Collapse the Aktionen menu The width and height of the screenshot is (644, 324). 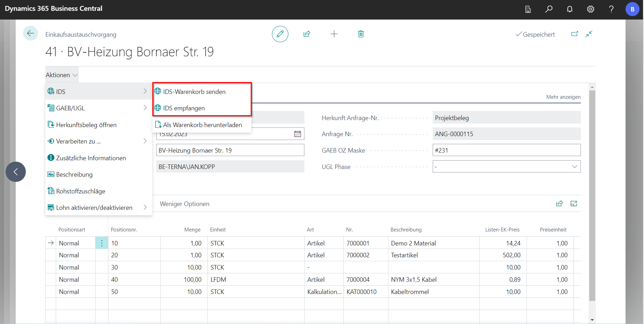click(x=62, y=75)
